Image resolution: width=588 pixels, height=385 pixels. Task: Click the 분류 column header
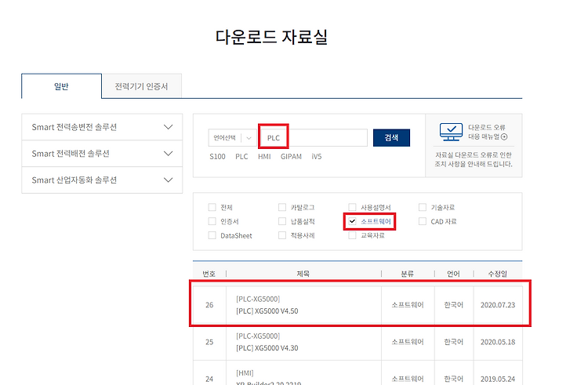407,274
